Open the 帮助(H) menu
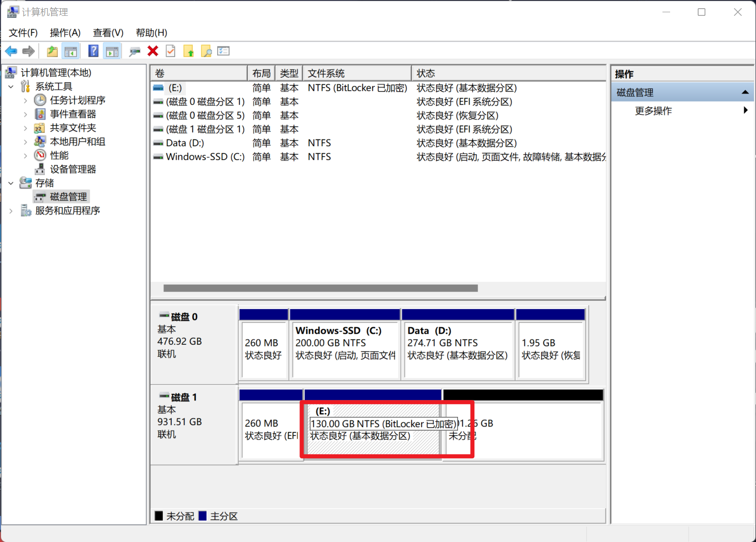756x542 pixels. click(x=151, y=33)
